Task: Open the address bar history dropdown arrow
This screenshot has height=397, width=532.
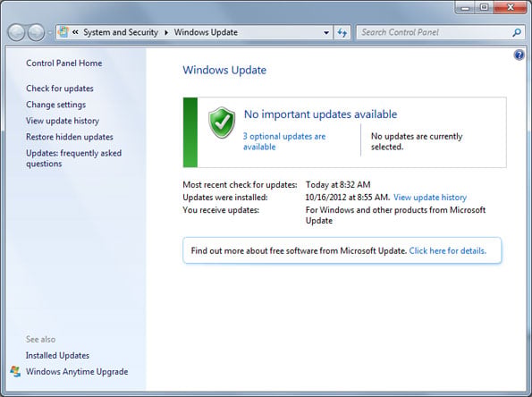Action: pos(326,32)
